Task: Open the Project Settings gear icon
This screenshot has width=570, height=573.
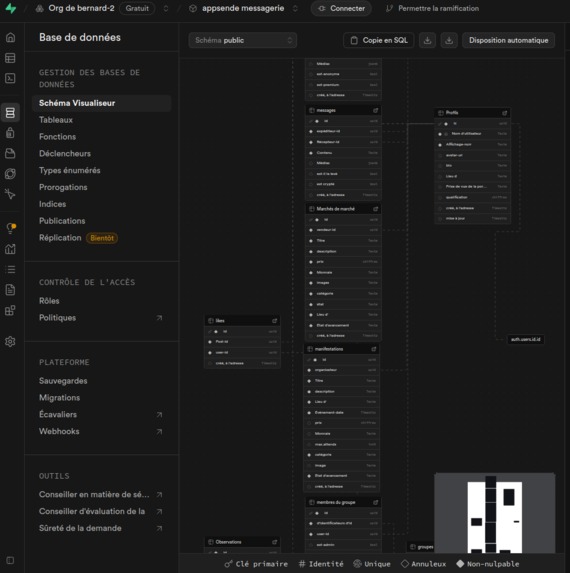Action: [11, 342]
